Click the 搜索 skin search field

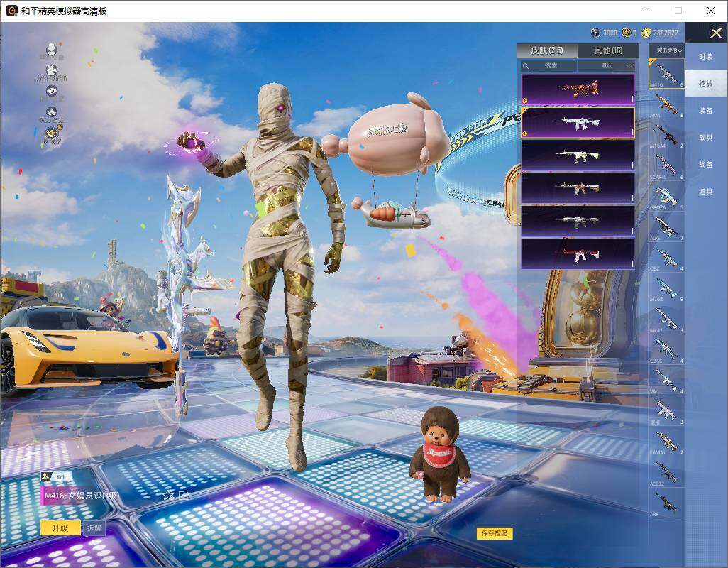tap(548, 65)
